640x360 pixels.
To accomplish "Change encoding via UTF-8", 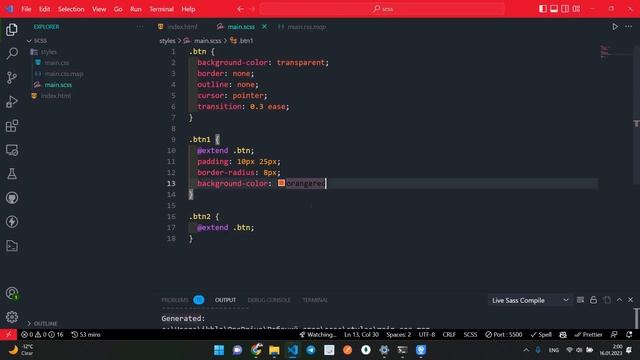I will [x=427, y=334].
